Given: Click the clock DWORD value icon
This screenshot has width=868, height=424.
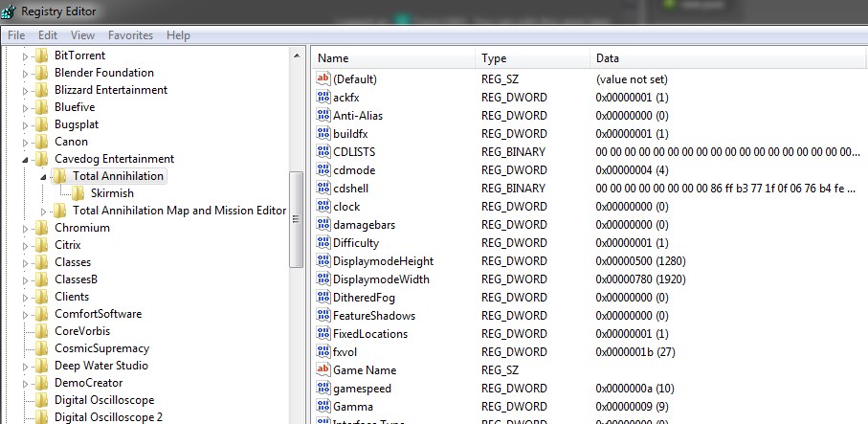Looking at the screenshot, I should [x=323, y=206].
